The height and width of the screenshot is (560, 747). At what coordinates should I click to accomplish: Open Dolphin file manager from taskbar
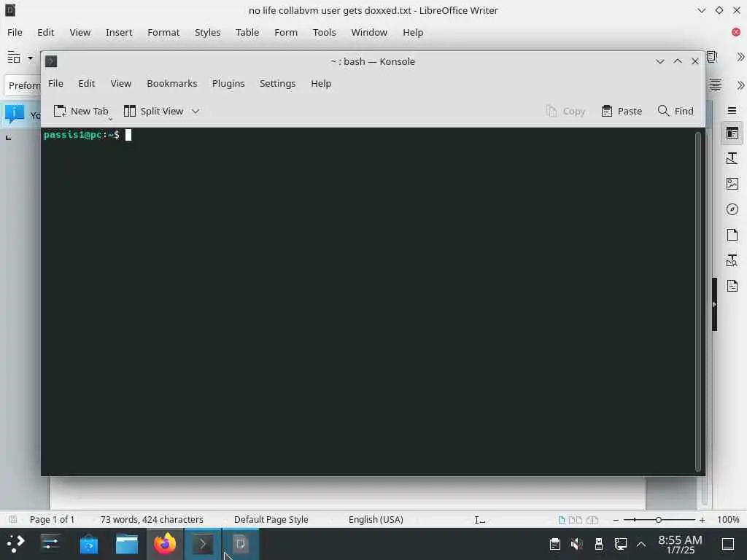pyautogui.click(x=127, y=544)
